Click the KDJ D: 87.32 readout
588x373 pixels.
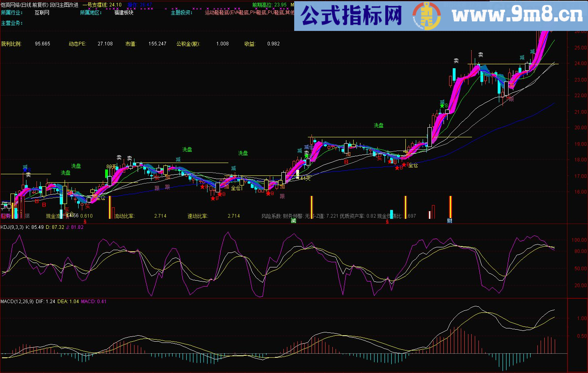[55, 227]
